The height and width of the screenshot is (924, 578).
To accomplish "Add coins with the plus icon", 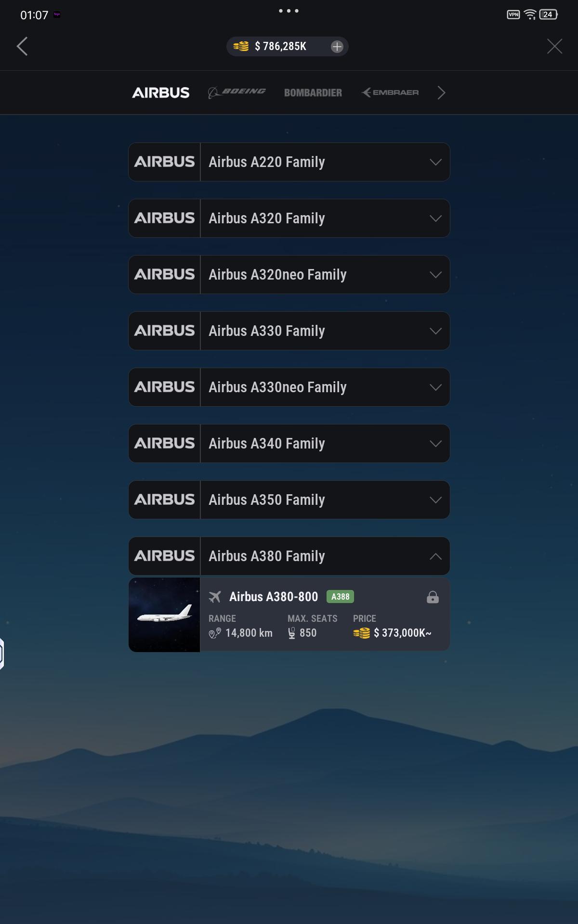I will point(337,46).
